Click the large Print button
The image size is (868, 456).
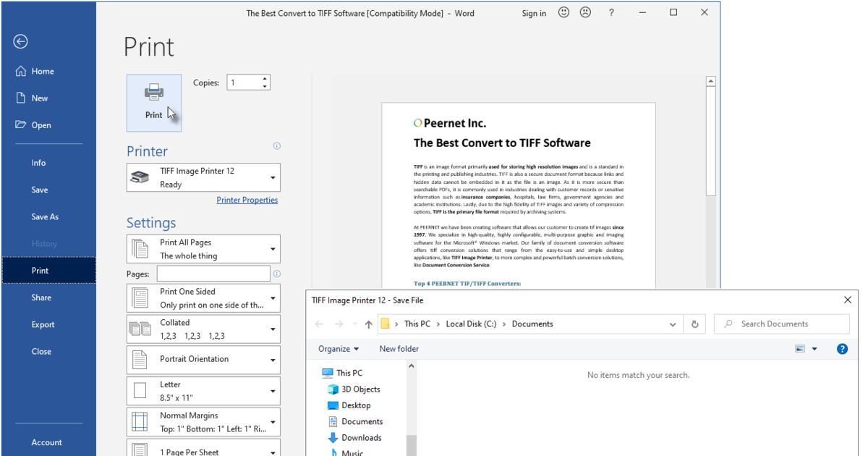pyautogui.click(x=153, y=101)
